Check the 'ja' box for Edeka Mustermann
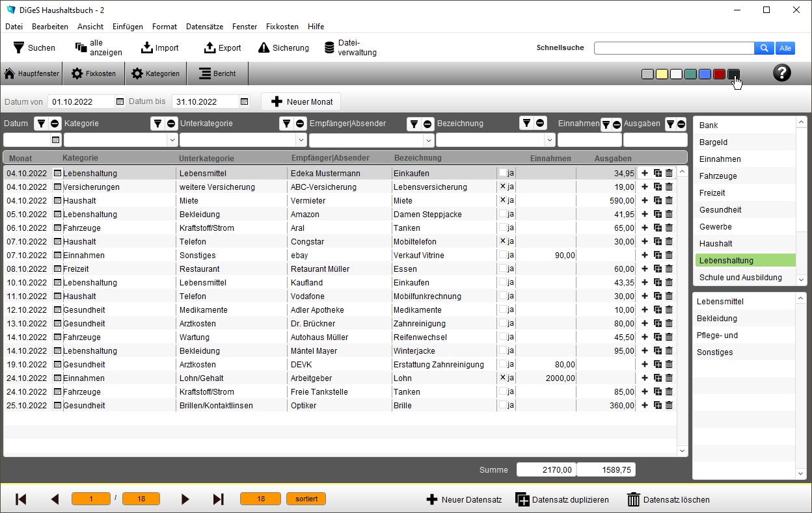 pos(502,173)
